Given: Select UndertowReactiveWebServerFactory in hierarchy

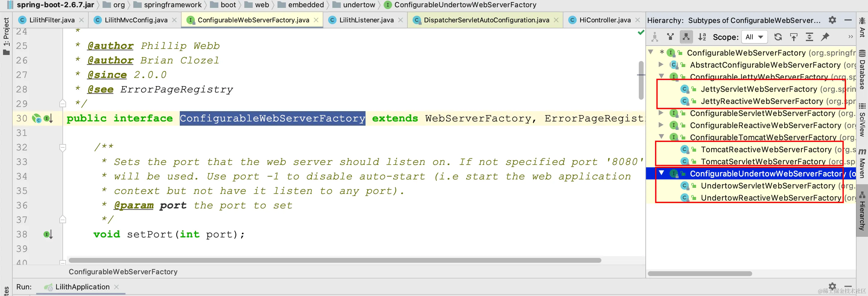Looking at the screenshot, I should coord(771,198).
